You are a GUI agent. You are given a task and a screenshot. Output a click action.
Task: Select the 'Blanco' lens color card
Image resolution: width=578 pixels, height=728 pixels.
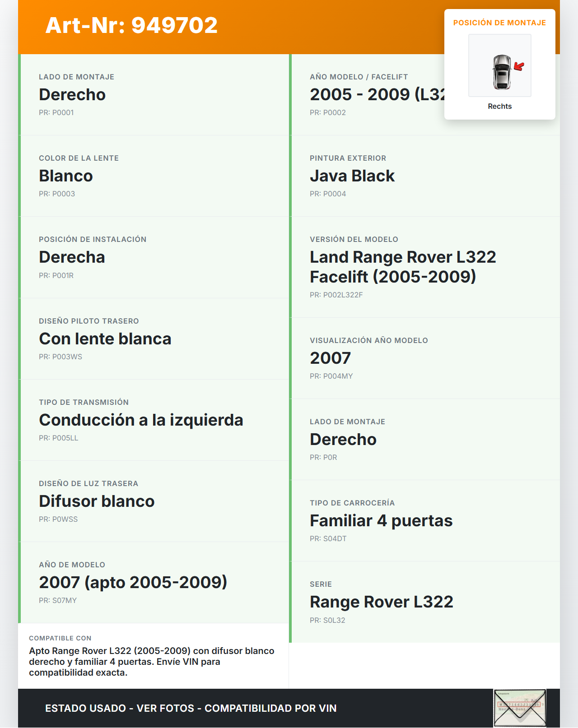[x=154, y=176]
